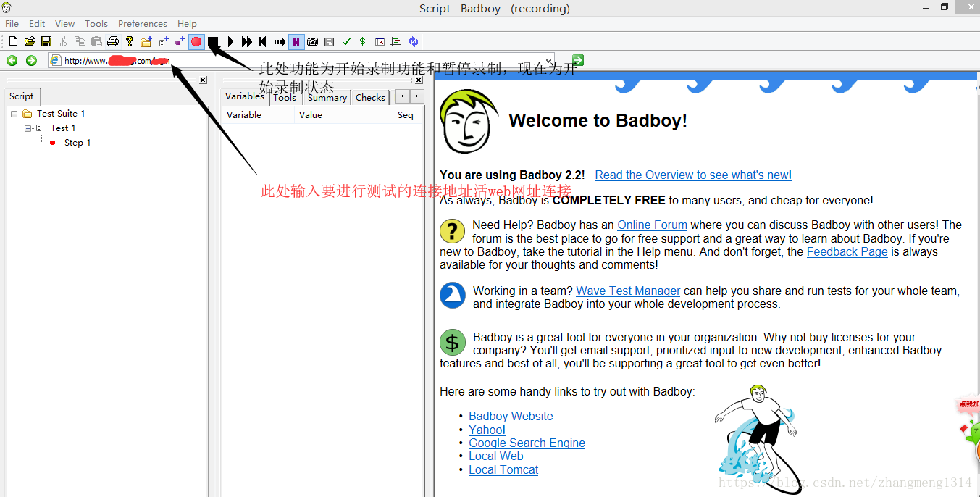The image size is (980, 497).
Task: Open the 'Read the Overview to see what's new' link
Action: [x=693, y=175]
